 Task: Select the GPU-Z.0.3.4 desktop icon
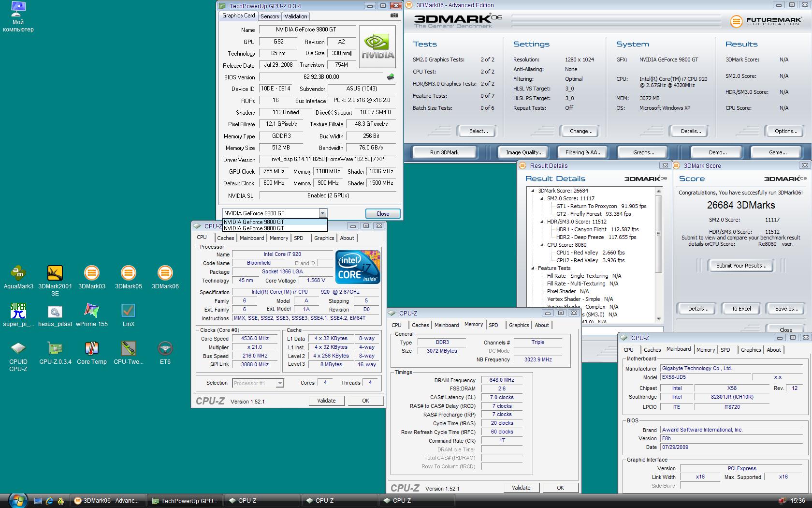pyautogui.click(x=55, y=353)
